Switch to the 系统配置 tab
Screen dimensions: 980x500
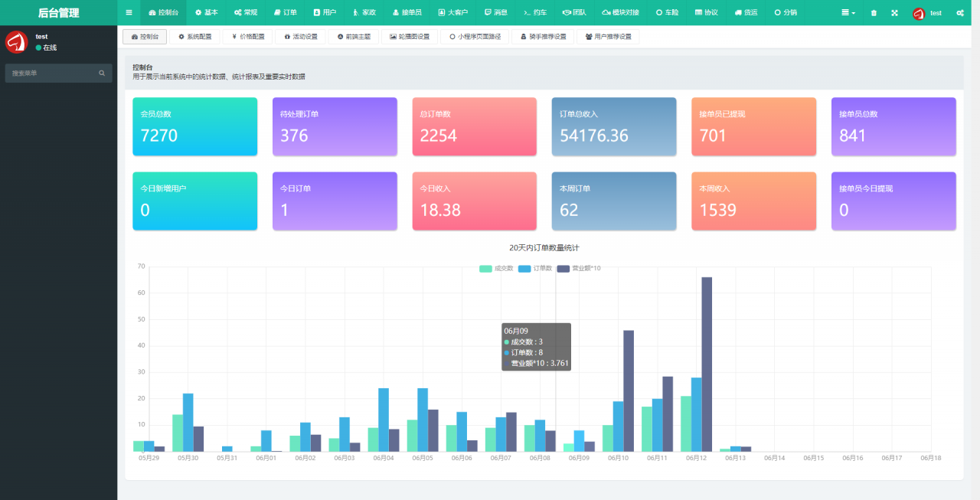[x=194, y=37]
